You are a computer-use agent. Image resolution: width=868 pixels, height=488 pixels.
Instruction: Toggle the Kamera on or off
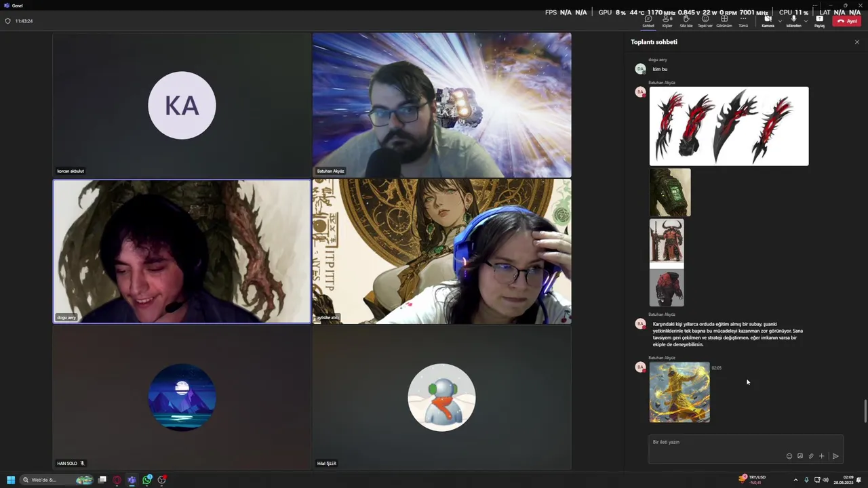tap(768, 22)
